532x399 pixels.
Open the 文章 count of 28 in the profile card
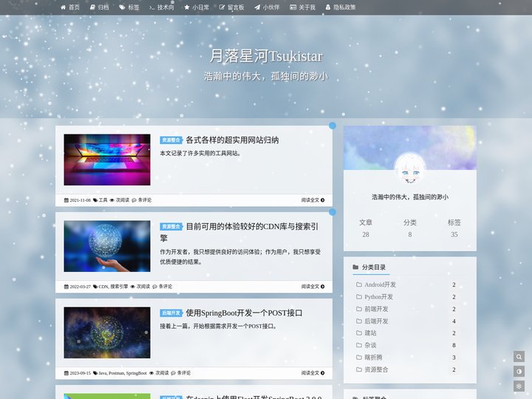[x=366, y=228]
